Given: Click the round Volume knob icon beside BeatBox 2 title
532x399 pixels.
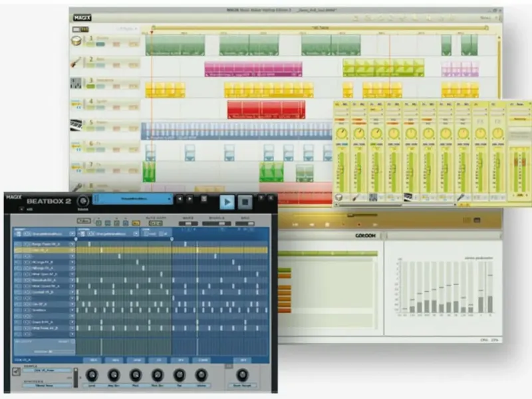Looking at the screenshot, I should coord(82,201).
